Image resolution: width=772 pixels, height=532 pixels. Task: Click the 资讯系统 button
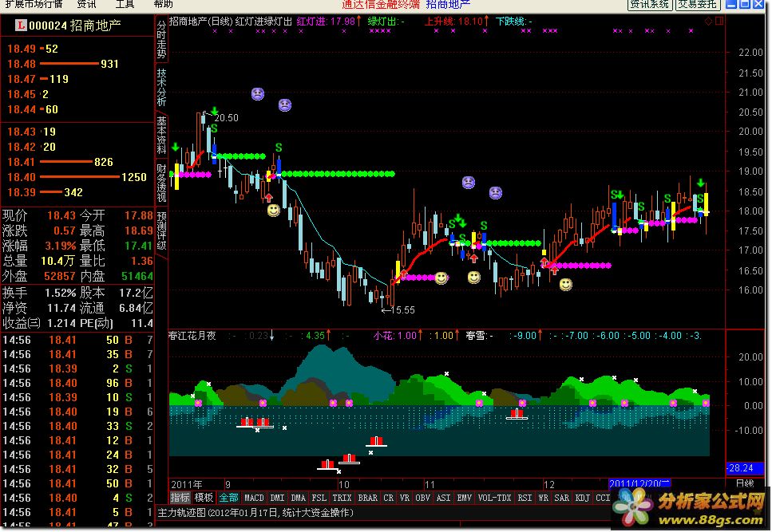click(x=649, y=5)
